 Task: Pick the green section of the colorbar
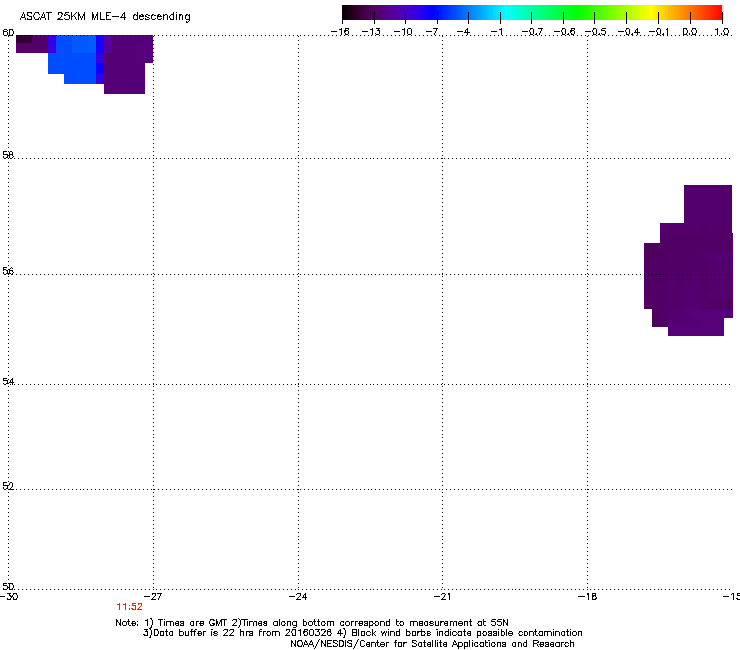(x=580, y=13)
